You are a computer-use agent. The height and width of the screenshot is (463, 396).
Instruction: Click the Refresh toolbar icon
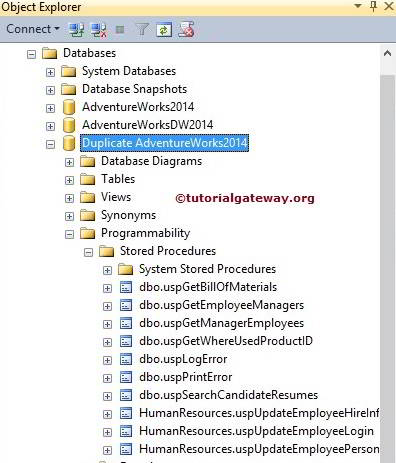coord(164,30)
